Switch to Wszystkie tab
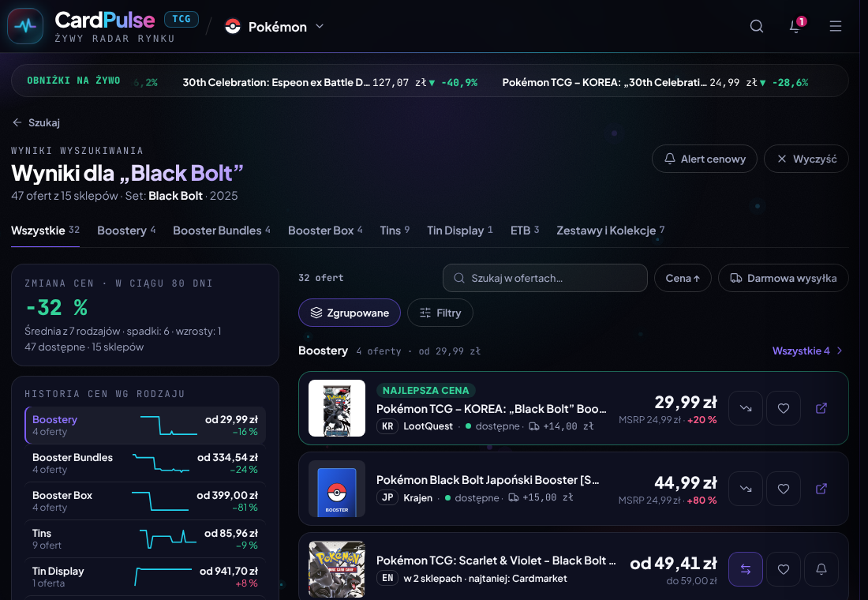The height and width of the screenshot is (600, 868). click(x=46, y=231)
